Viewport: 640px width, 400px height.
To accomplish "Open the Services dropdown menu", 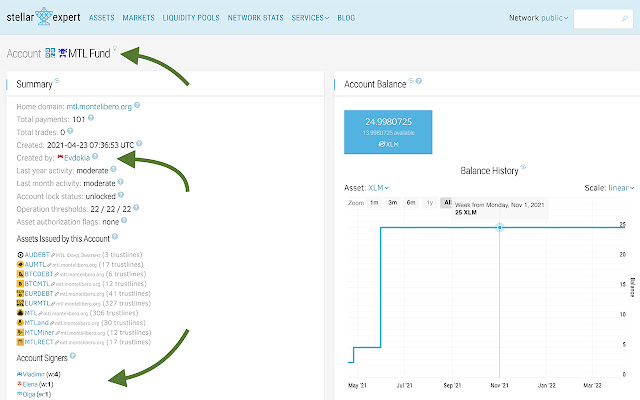I will tap(310, 18).
